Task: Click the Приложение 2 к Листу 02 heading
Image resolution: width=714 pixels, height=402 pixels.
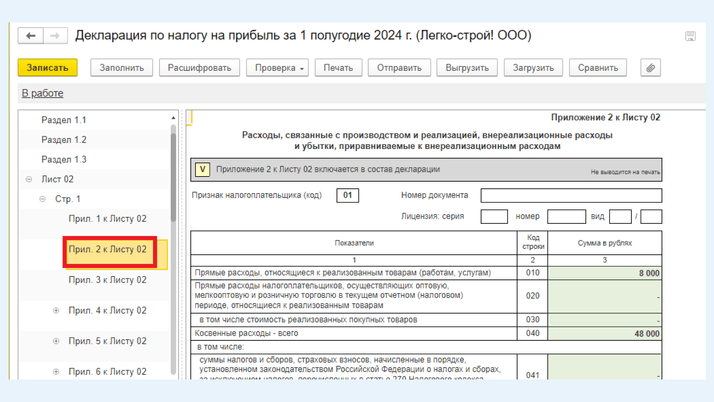Action: (605, 117)
